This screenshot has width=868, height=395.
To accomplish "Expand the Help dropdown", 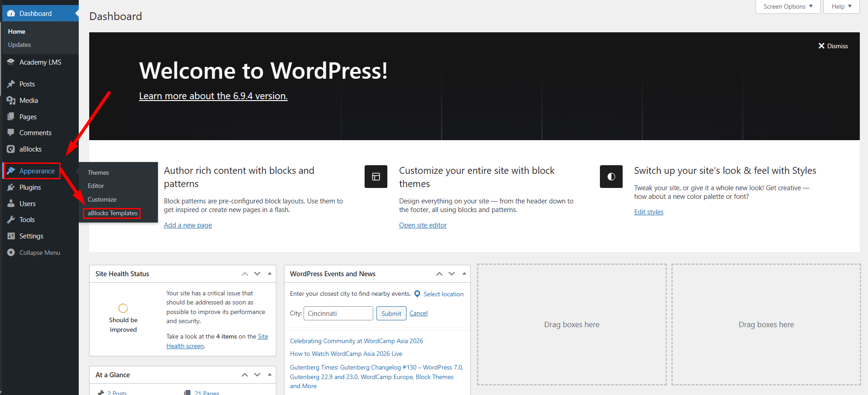I will (x=841, y=6).
